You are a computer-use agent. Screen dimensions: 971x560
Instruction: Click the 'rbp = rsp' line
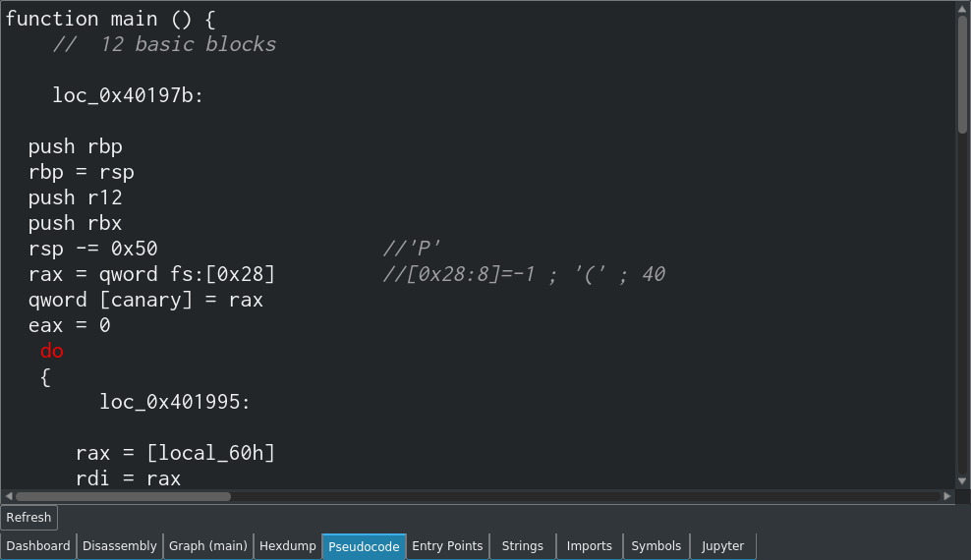point(82,172)
